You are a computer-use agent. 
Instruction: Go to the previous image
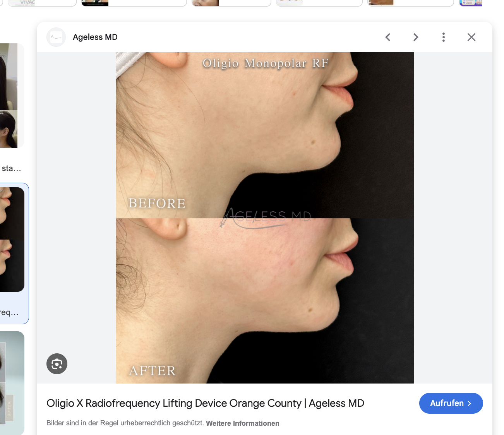388,37
